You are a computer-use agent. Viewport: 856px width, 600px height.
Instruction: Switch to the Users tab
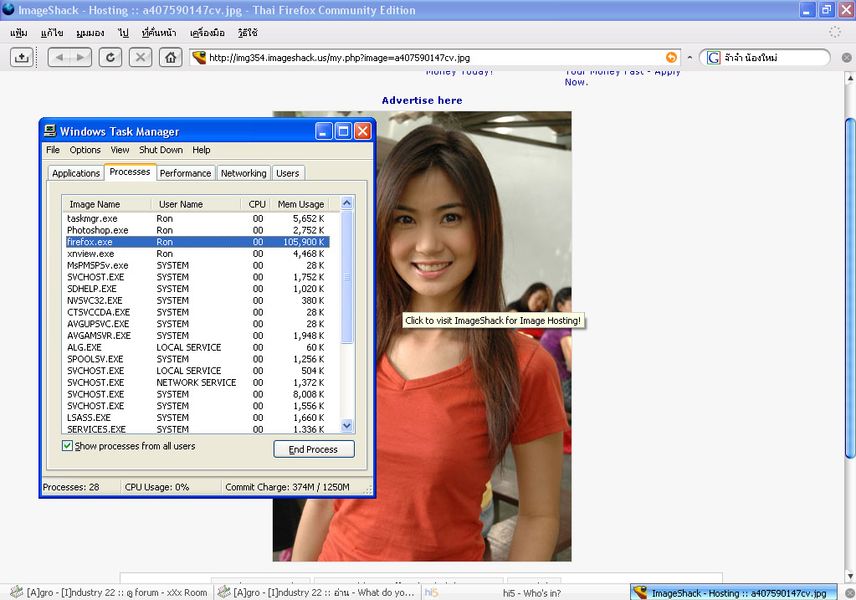pos(288,173)
